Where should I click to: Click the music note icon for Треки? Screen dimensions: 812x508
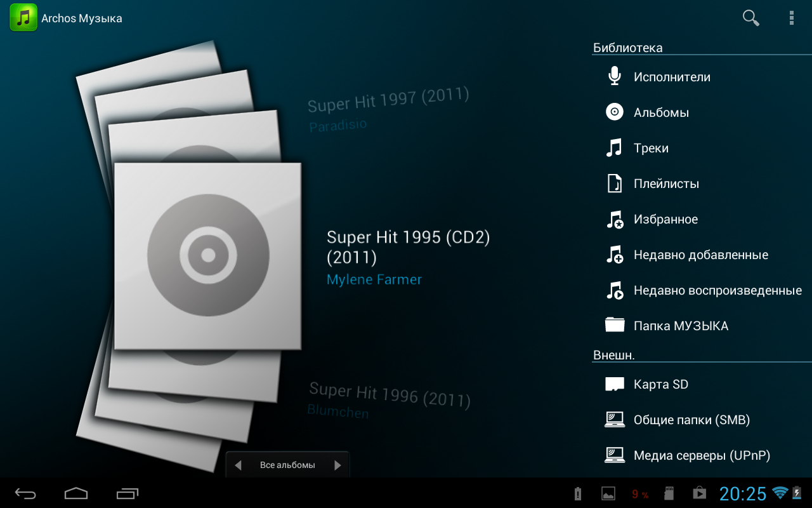point(614,148)
